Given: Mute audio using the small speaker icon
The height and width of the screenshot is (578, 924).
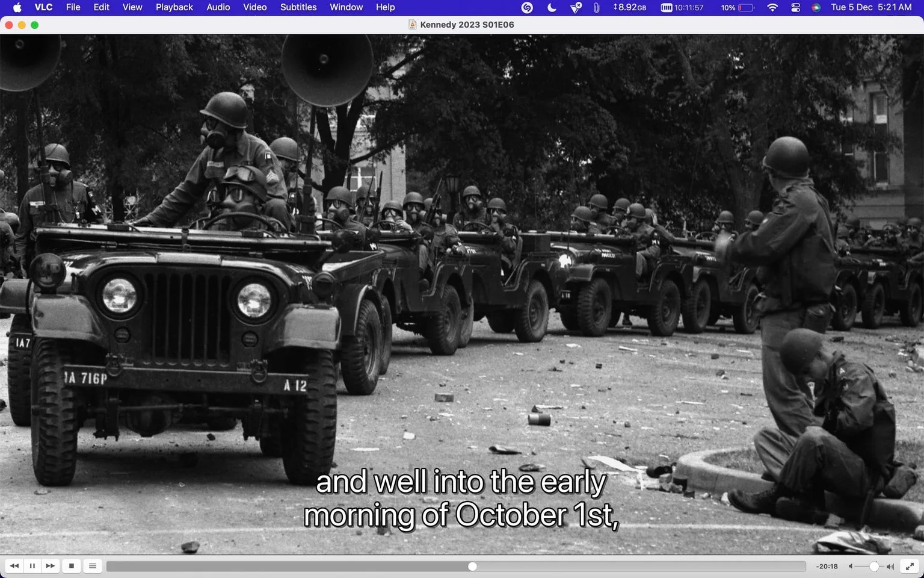Looking at the screenshot, I should click(x=851, y=567).
